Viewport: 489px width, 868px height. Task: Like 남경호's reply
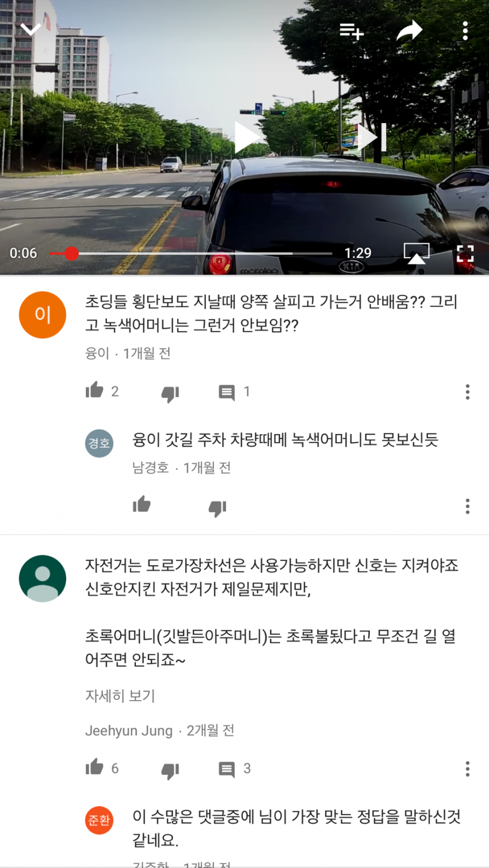click(142, 505)
